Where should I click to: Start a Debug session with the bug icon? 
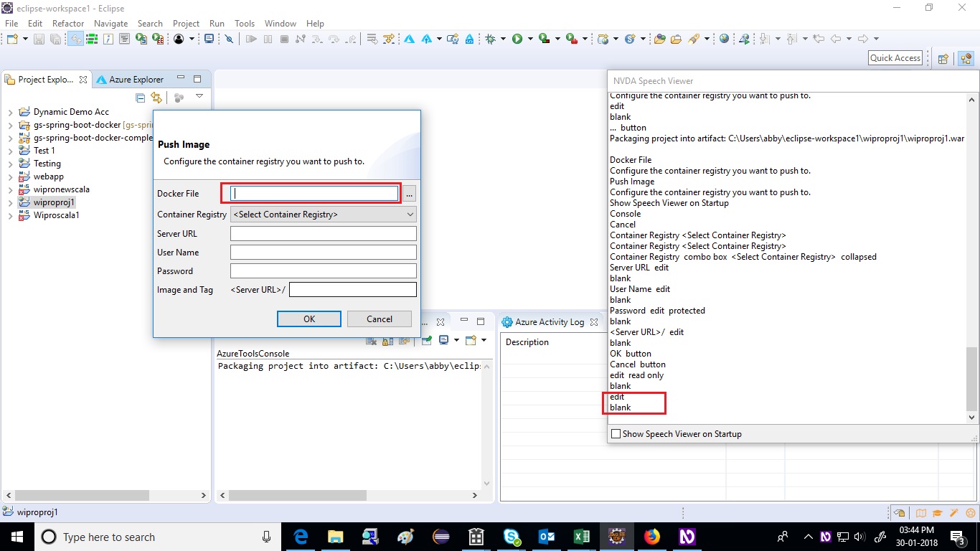(491, 39)
